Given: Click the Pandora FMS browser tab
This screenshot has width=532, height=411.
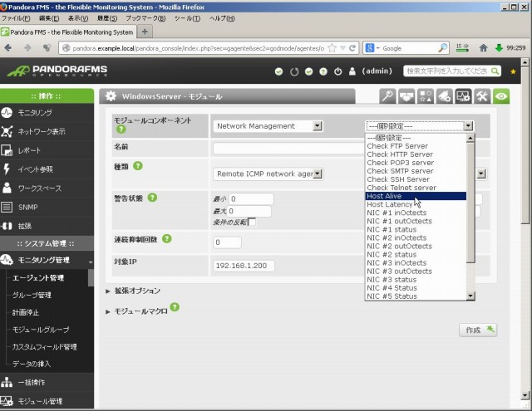Looking at the screenshot, I should point(68,32).
